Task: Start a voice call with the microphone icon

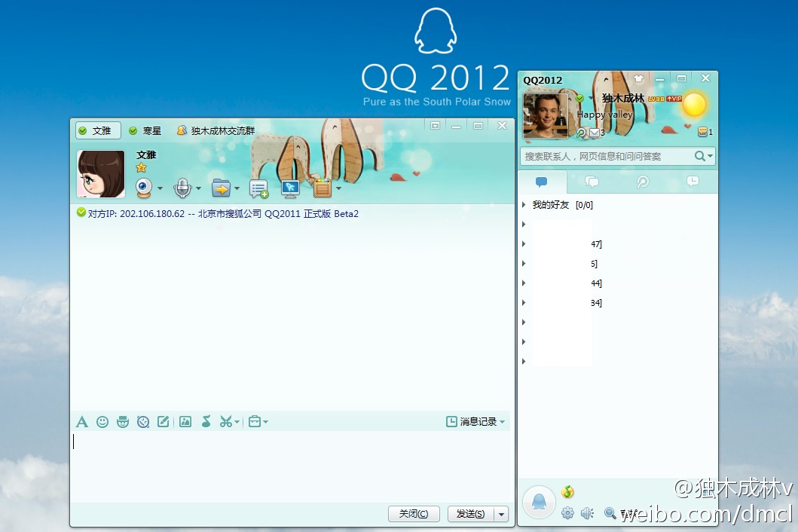Action: pos(182,188)
